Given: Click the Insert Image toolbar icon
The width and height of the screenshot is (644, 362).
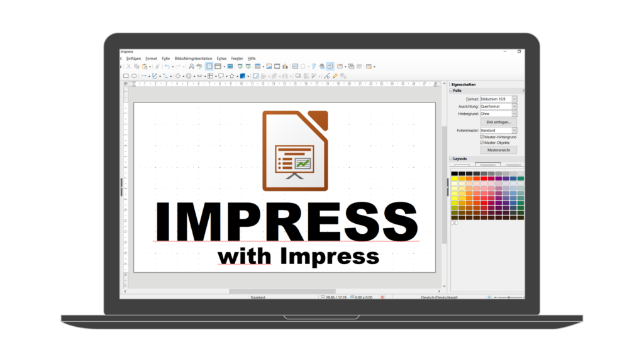Looking at the screenshot, I should coord(269,66).
